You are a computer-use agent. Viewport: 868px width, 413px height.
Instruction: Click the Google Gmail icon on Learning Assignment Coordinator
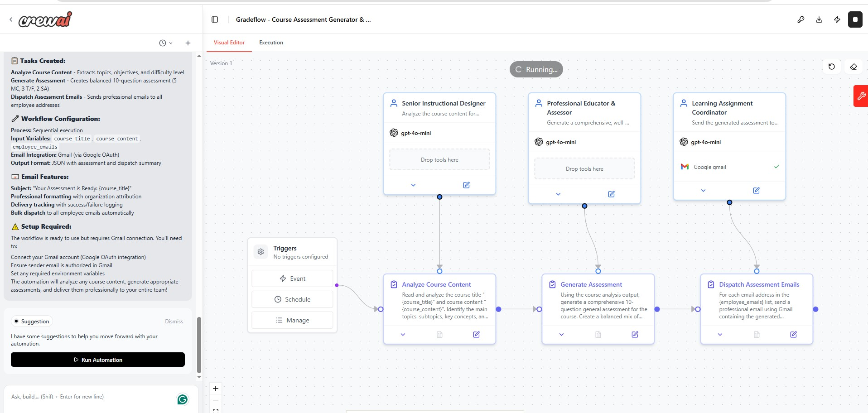(x=685, y=167)
